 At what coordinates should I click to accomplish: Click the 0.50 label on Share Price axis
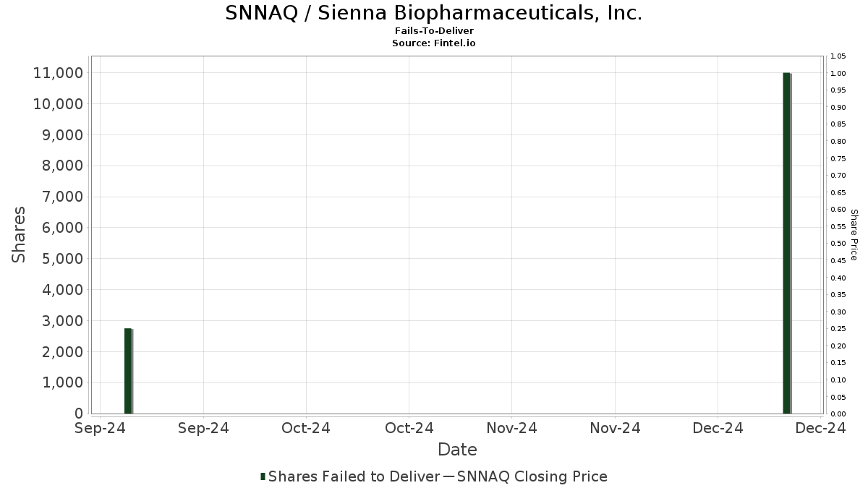[838, 244]
